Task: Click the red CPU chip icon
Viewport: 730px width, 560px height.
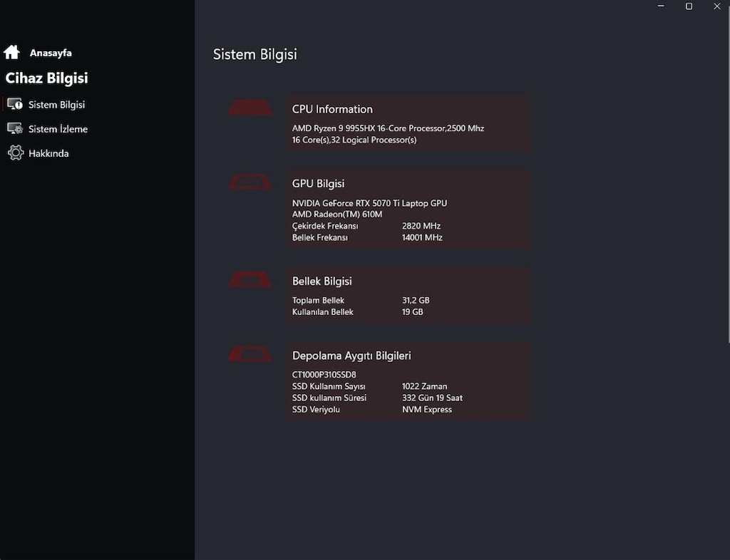Action: (x=250, y=108)
